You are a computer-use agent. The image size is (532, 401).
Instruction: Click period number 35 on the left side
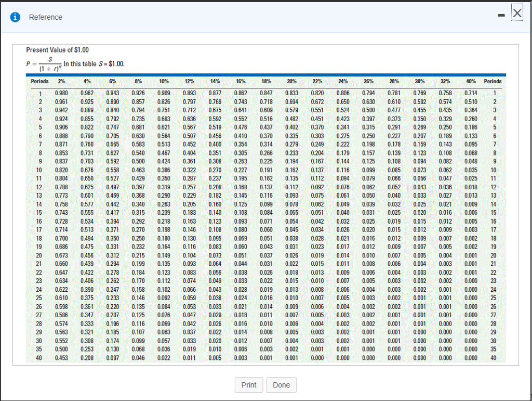(x=39, y=349)
